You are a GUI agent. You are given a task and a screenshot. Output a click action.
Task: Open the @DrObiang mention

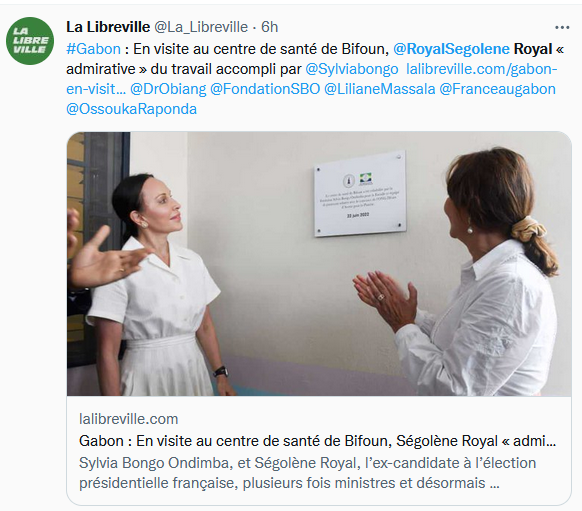pyautogui.click(x=168, y=89)
